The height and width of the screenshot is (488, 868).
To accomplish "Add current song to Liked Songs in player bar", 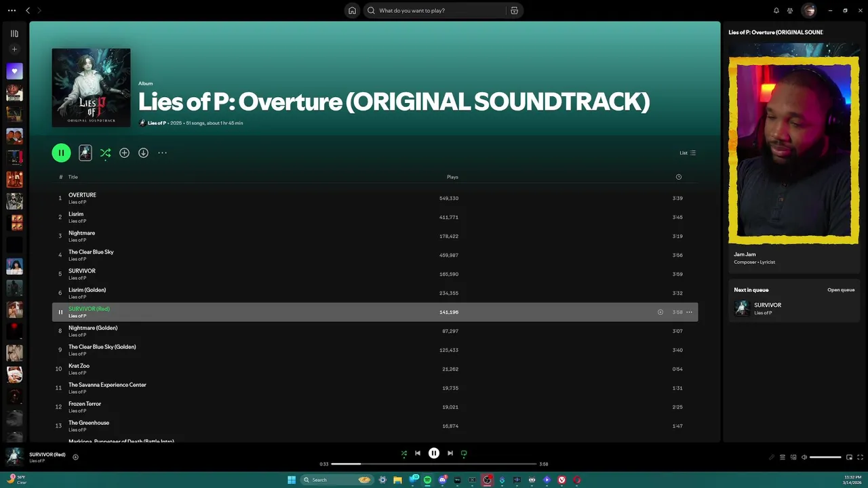I will [75, 457].
